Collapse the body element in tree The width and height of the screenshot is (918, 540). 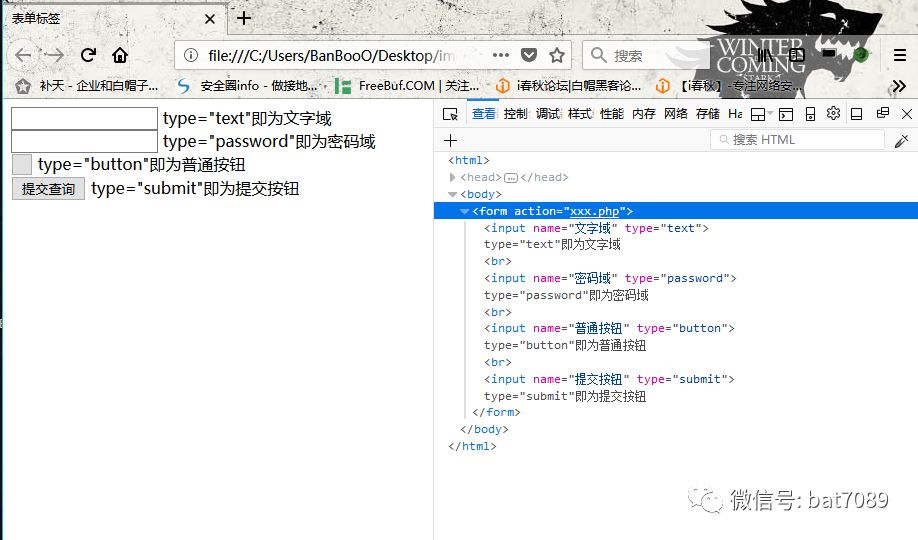pyautogui.click(x=452, y=194)
